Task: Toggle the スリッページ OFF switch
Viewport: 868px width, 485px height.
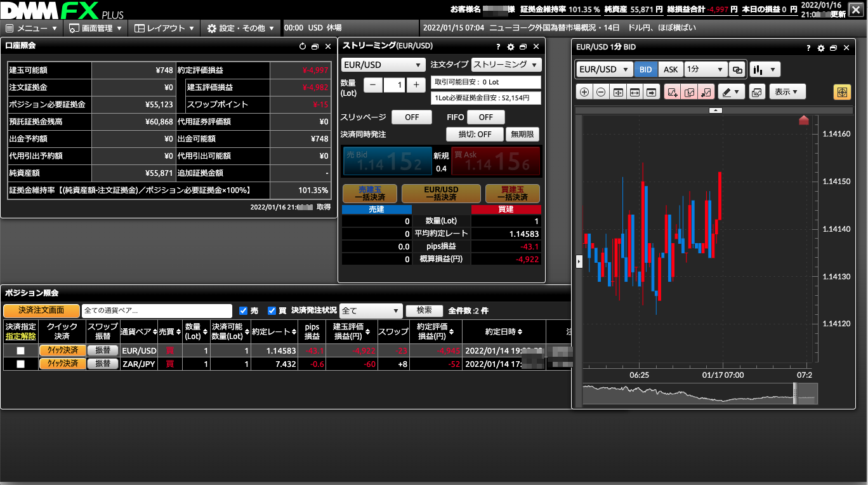Action: (x=412, y=117)
